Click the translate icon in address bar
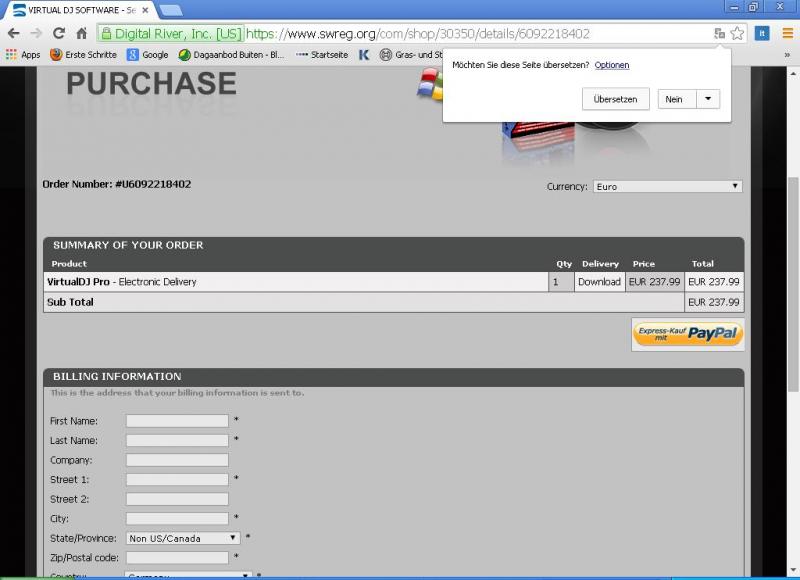This screenshot has width=800, height=580. click(x=719, y=33)
